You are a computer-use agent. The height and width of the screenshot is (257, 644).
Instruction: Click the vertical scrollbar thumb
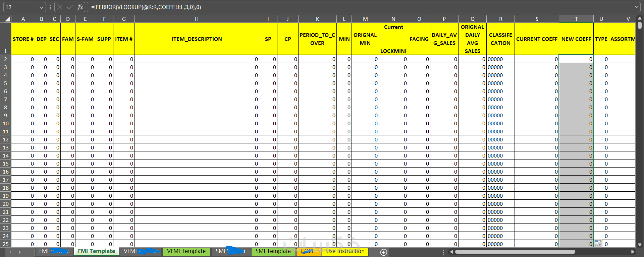pos(640,25)
